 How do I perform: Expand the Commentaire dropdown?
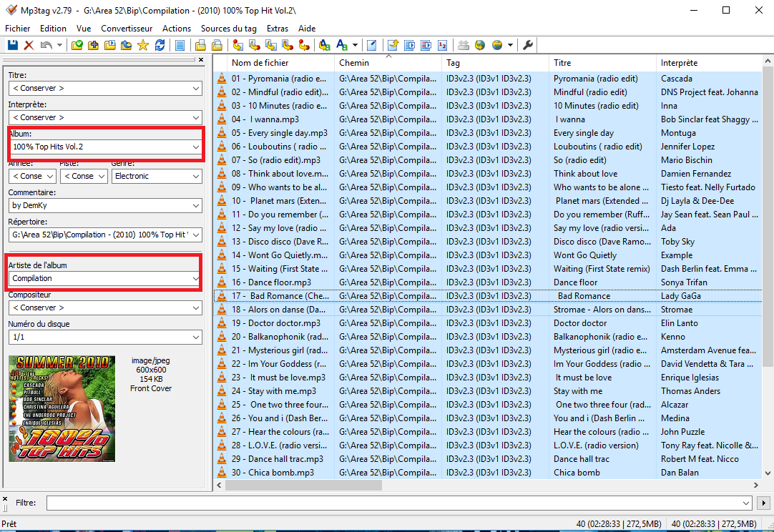[x=196, y=205]
